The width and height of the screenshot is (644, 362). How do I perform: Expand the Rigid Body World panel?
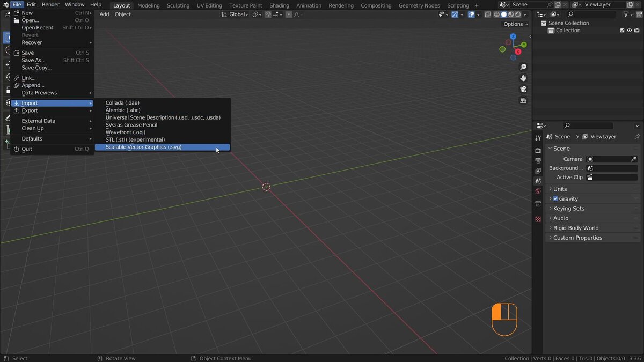coord(593,228)
